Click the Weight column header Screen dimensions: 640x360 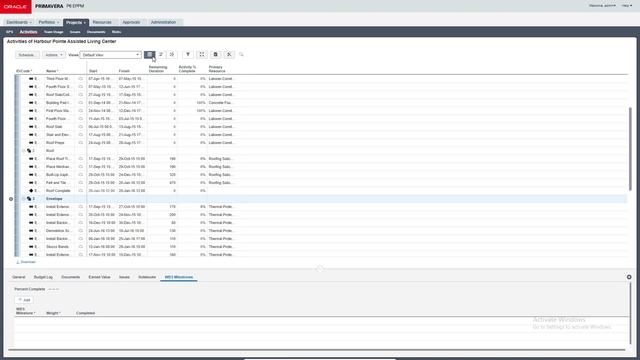tap(53, 313)
